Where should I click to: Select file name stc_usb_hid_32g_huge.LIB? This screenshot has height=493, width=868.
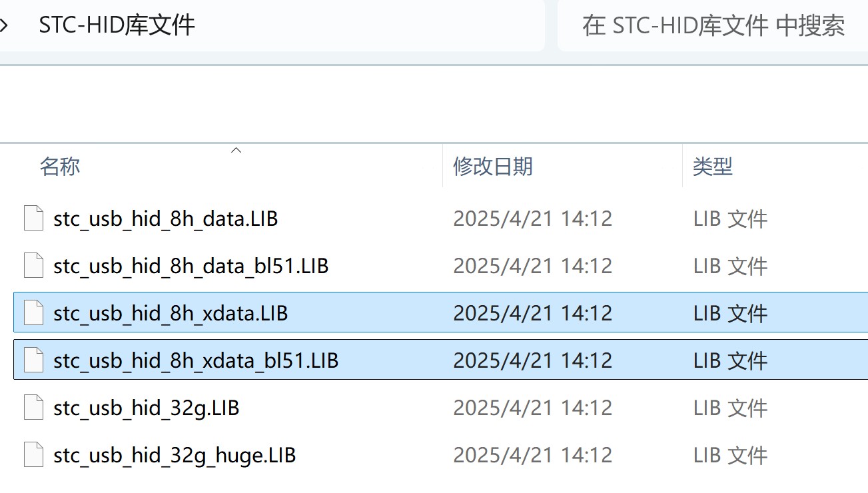[175, 455]
